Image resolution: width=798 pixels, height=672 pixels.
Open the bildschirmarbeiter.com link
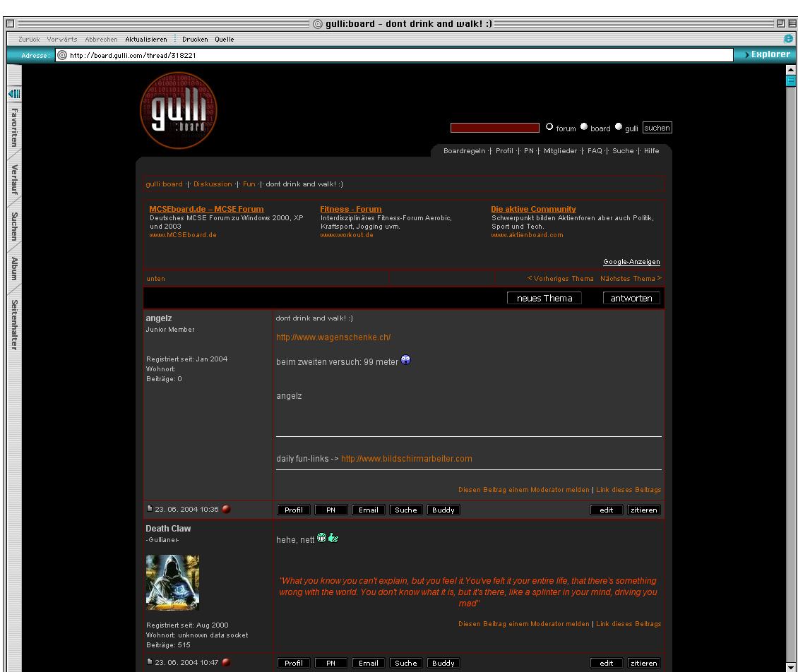click(407, 458)
